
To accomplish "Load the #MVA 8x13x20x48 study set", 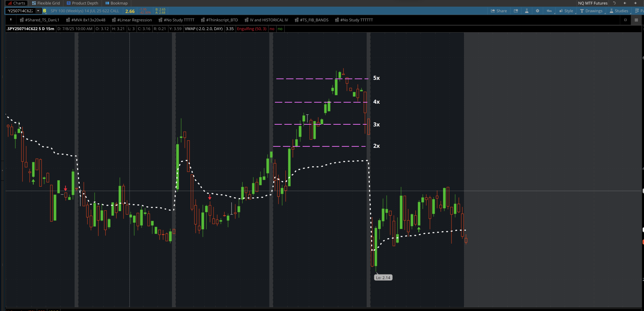I will (x=86, y=20).
